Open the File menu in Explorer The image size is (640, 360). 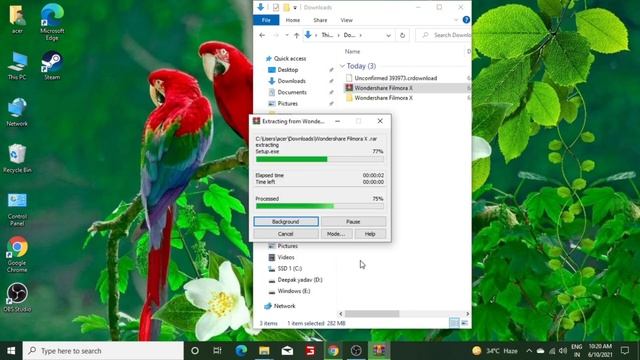(x=266, y=20)
